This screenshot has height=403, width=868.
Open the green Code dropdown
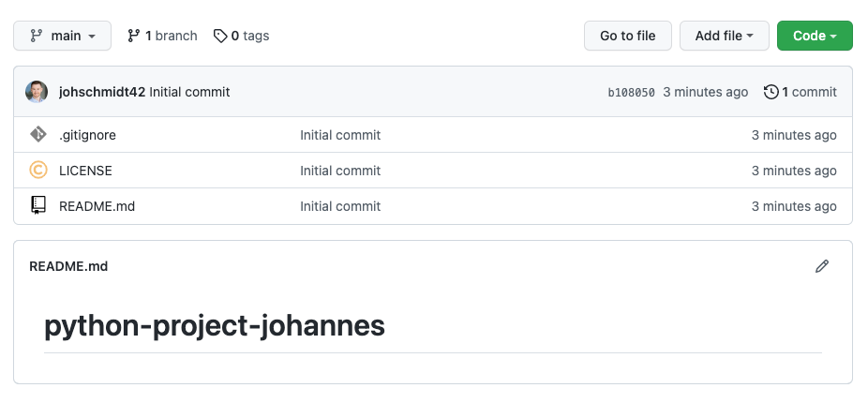point(815,36)
